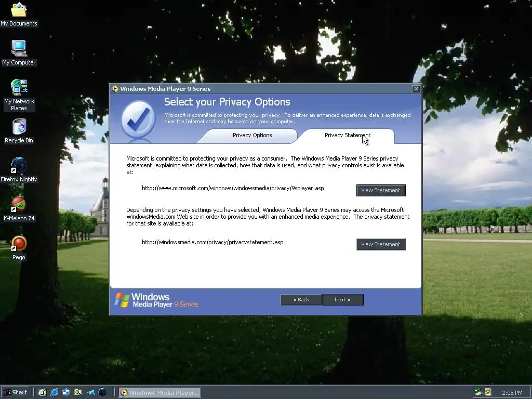This screenshot has height=399, width=532.
Task: Click the Media Player title bar icon
Action: tap(115, 88)
